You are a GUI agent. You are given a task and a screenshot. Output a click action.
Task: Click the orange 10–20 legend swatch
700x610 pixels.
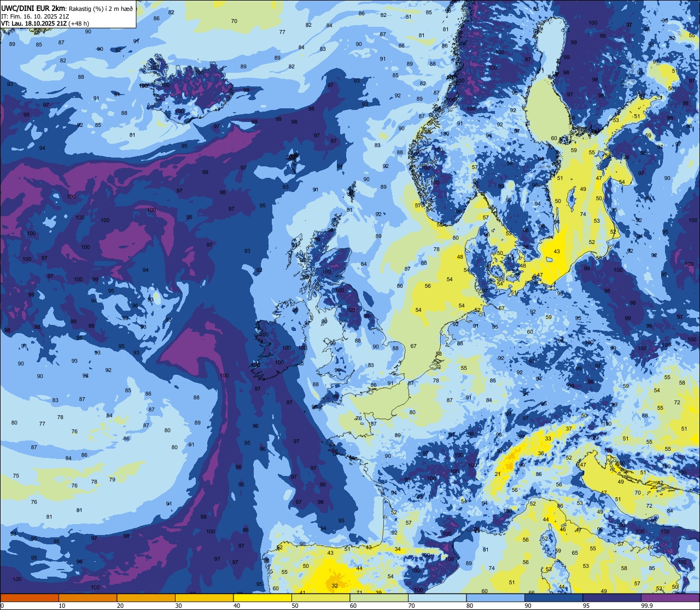87,597
